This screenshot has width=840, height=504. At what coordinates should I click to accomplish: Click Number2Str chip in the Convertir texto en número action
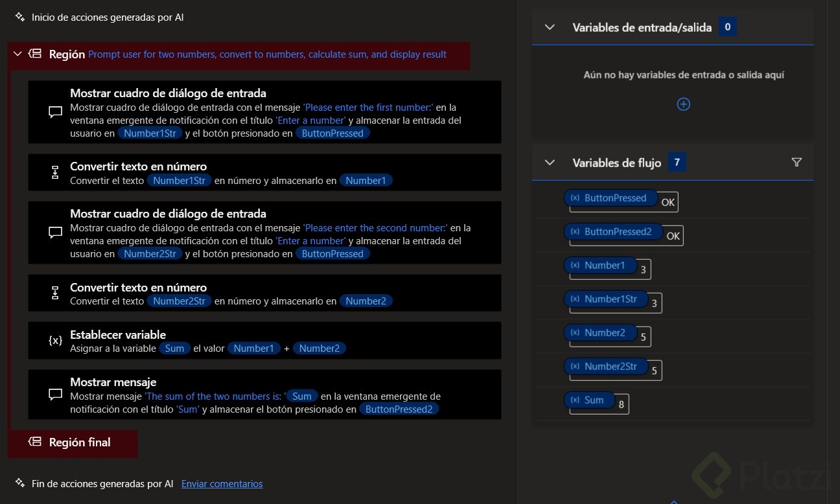[179, 301]
